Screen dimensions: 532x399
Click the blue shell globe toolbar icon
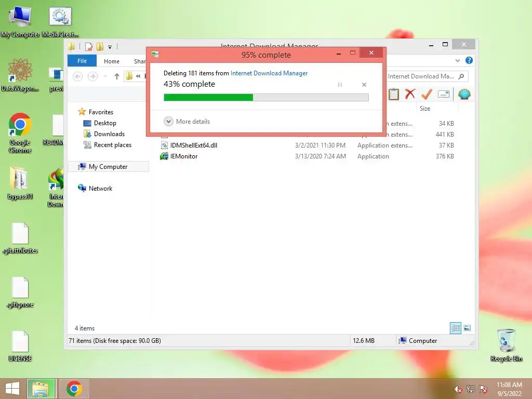464,94
